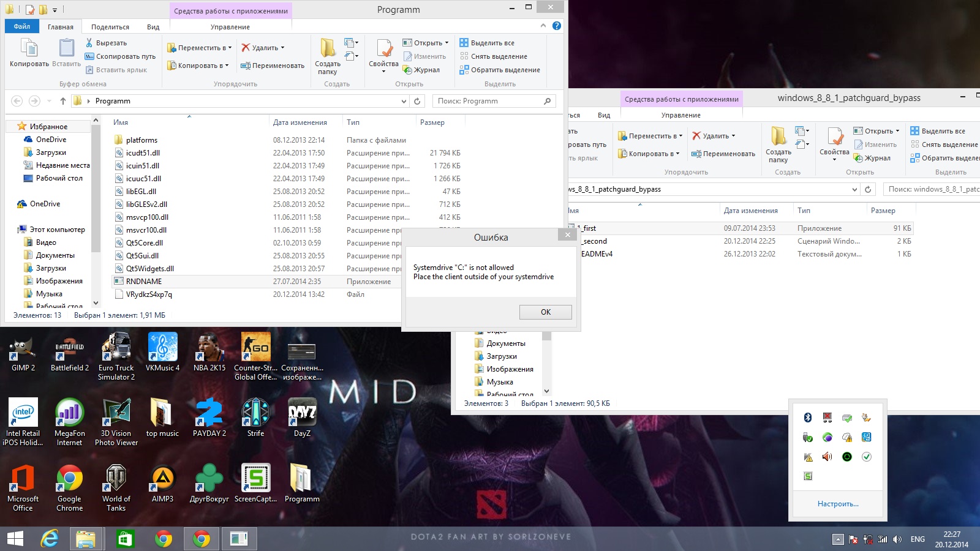
Task: Open the GIMP 2 desktop shortcut
Action: [x=23, y=353]
